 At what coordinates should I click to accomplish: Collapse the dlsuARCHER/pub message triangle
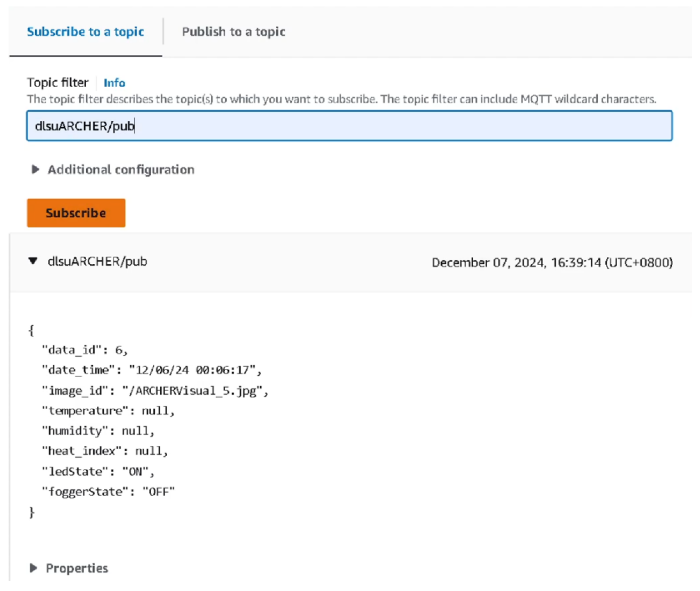tap(33, 261)
